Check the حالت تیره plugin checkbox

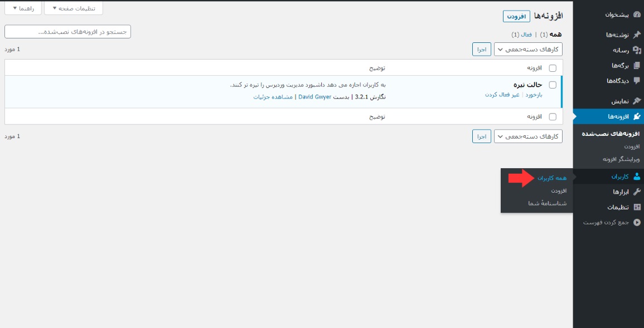(553, 85)
